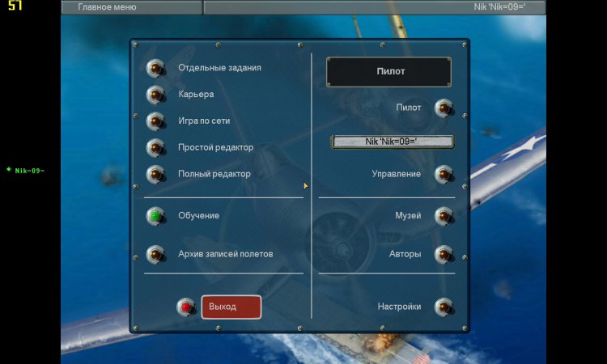The height and width of the screenshot is (364, 607).
Task: Click the black Пилот header panel
Action: click(388, 72)
